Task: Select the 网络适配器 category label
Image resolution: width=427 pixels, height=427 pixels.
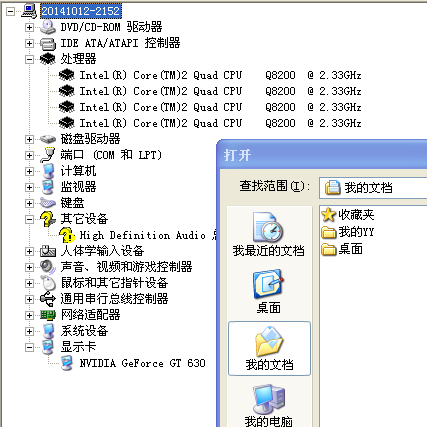Action: click(90, 315)
